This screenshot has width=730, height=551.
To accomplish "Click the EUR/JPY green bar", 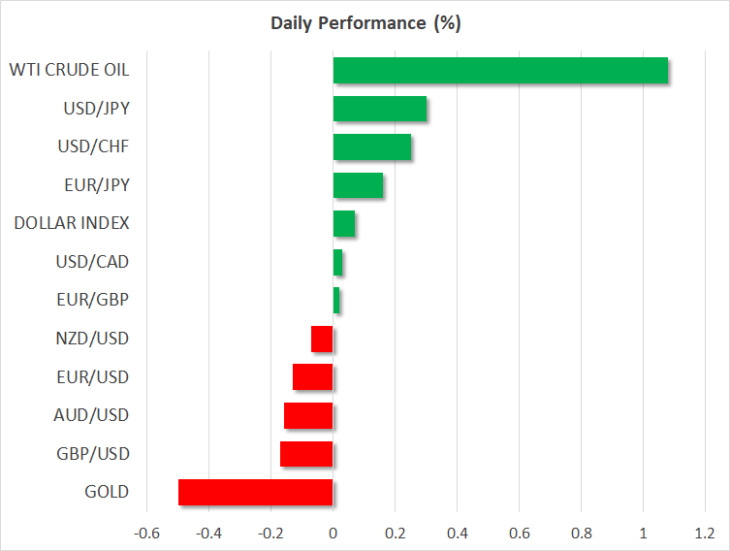I will [x=358, y=185].
